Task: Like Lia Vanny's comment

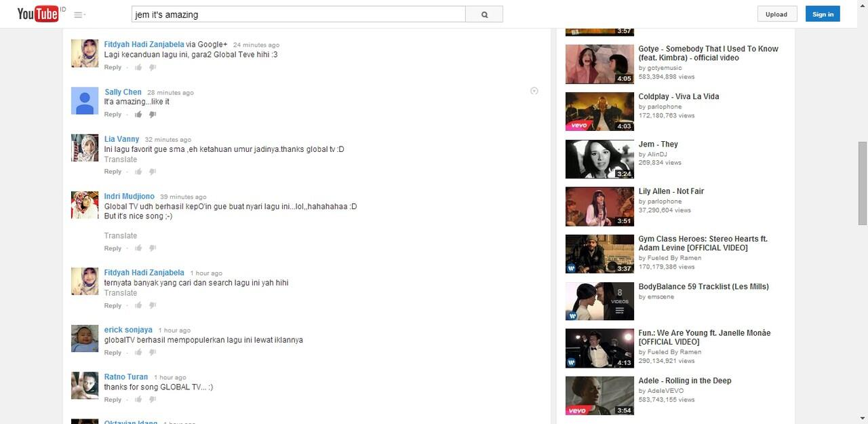Action: 138,172
